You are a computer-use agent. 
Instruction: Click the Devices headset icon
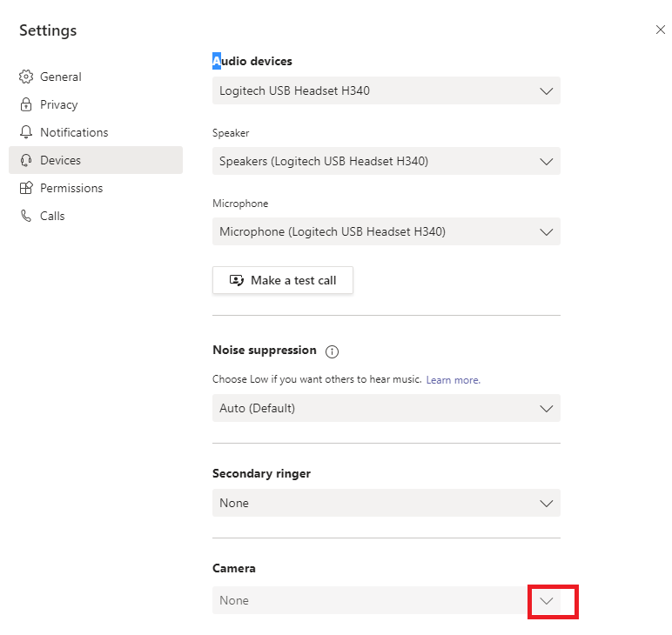[26, 160]
